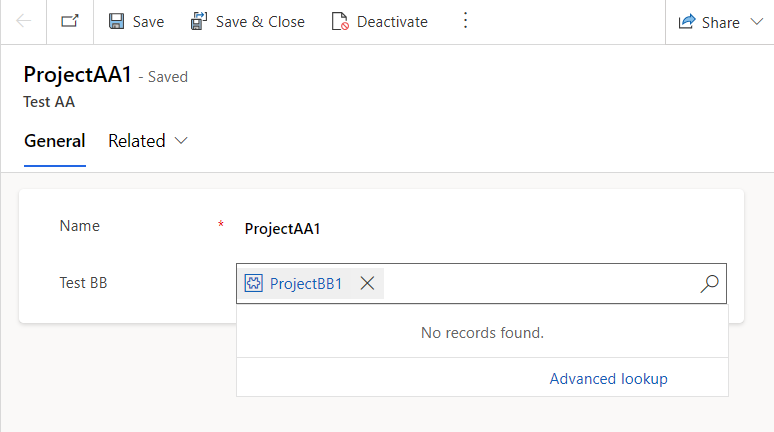Click the Save & Close button label
Image resolution: width=774 pixels, height=432 pixels.
tap(260, 22)
